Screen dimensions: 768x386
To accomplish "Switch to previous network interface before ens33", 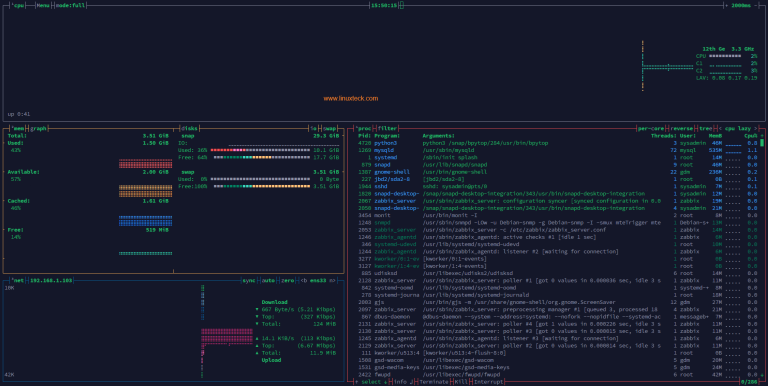I will pyautogui.click(x=304, y=280).
